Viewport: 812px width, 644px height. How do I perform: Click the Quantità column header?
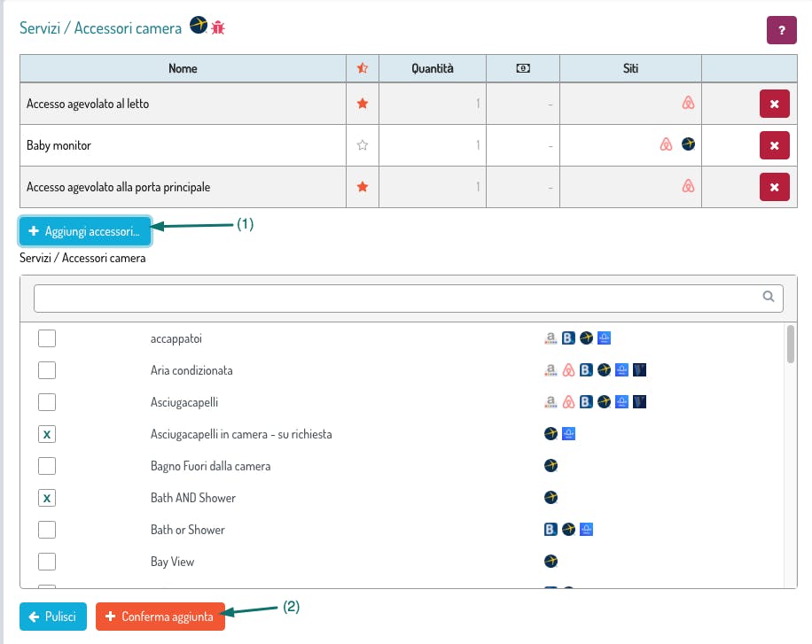point(433,68)
